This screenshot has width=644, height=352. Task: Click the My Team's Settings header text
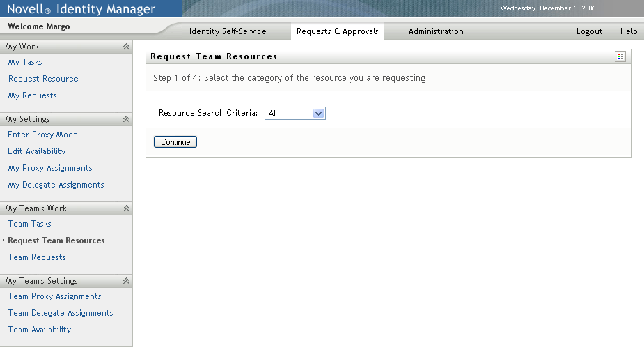click(42, 281)
